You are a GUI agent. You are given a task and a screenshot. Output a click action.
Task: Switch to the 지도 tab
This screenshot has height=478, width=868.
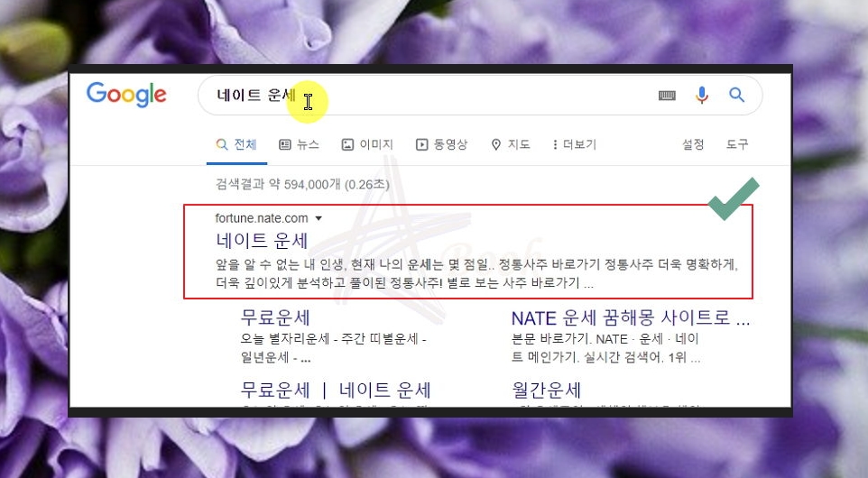[x=511, y=144]
